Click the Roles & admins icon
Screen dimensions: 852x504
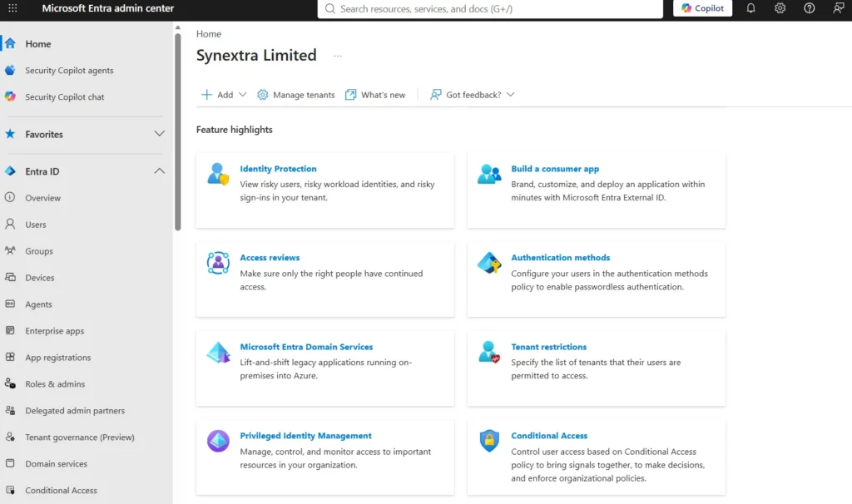click(x=10, y=383)
